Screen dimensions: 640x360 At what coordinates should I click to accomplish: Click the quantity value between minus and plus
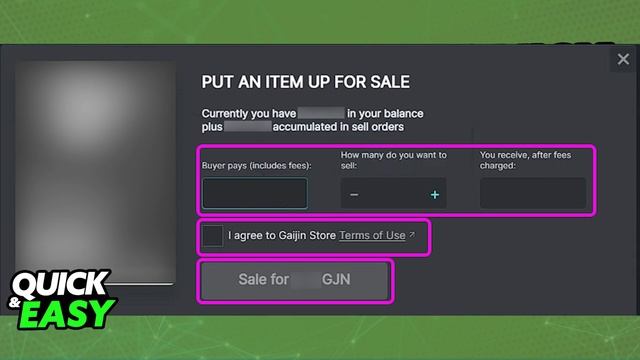394,195
